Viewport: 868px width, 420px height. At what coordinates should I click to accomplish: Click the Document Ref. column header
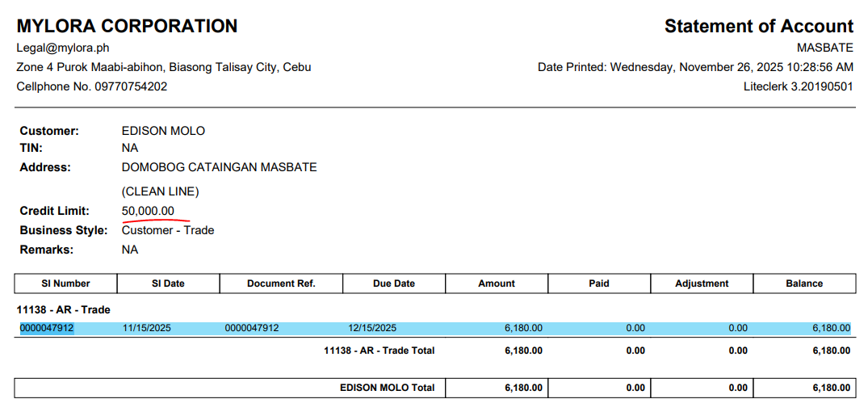point(281,283)
